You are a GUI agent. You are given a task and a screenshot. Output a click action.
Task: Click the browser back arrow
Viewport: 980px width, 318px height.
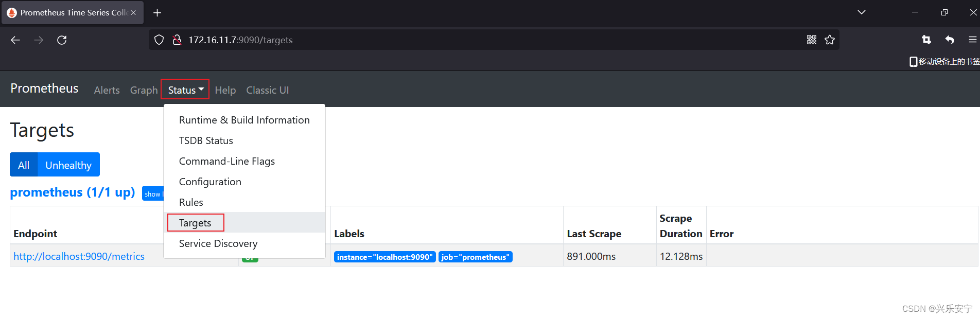click(x=15, y=40)
